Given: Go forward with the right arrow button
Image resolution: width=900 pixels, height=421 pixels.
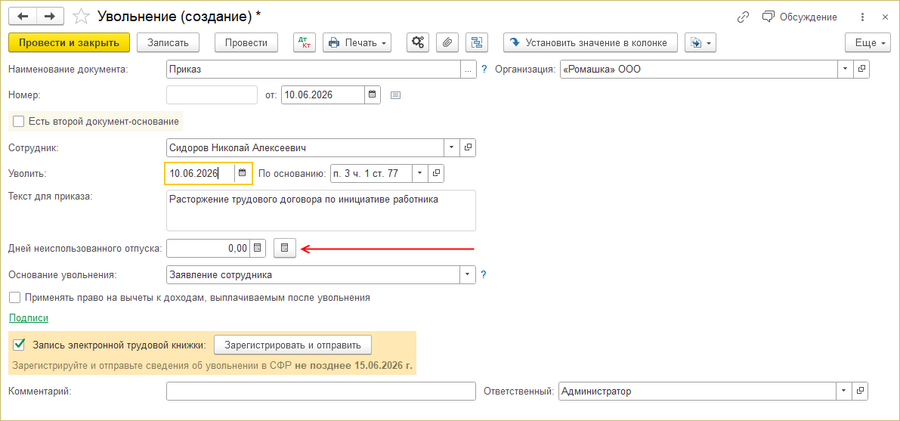Looking at the screenshot, I should point(50,17).
